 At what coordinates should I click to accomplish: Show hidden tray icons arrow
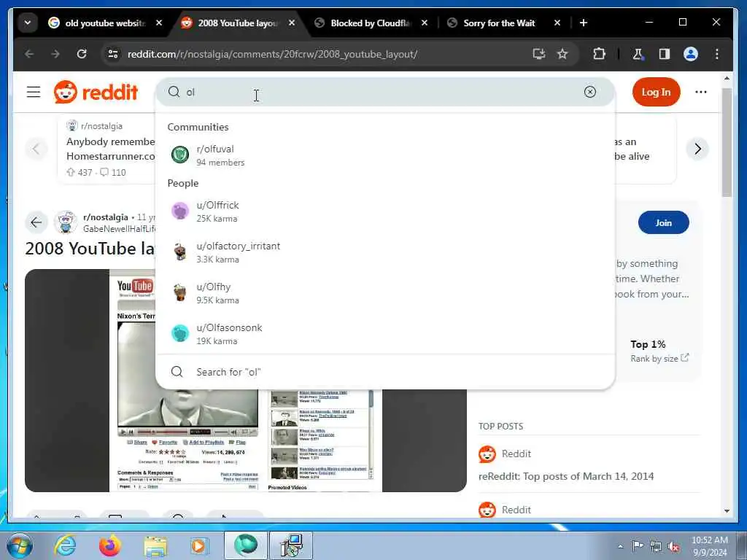click(620, 546)
